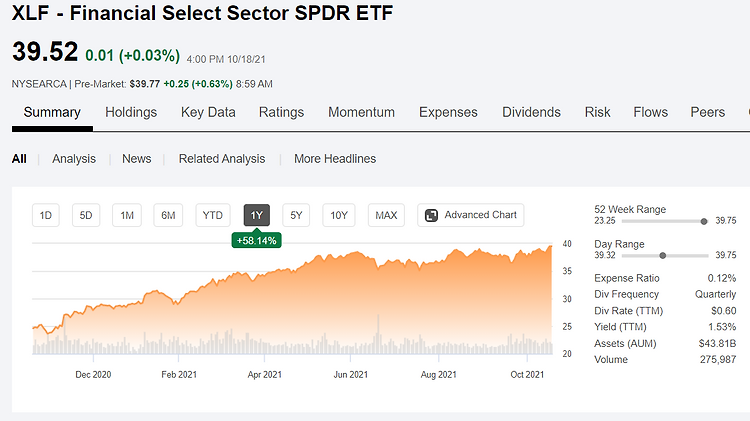Viewport: 750px width, 421px height.
Task: Set chart range to 1M
Action: coord(127,215)
